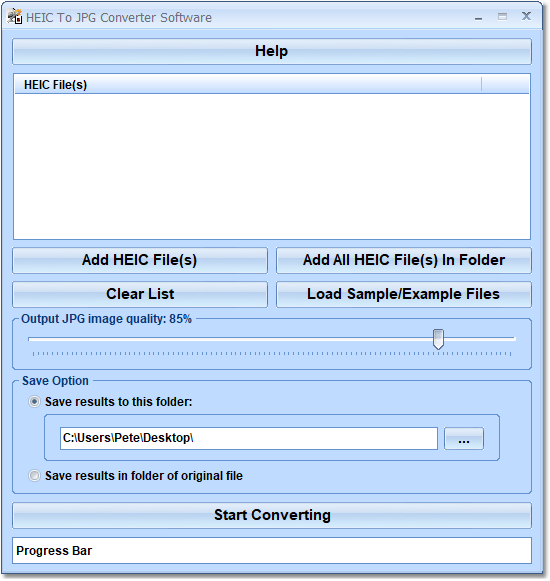Image resolution: width=550 pixels, height=581 pixels.
Task: Click Add All HEIC File(s) In Folder
Action: (x=404, y=260)
